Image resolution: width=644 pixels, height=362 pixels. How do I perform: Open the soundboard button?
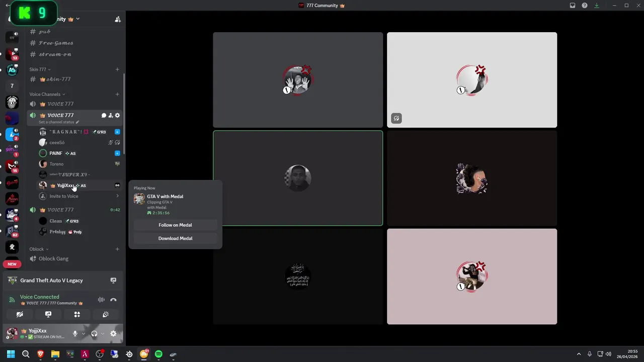tap(106, 314)
